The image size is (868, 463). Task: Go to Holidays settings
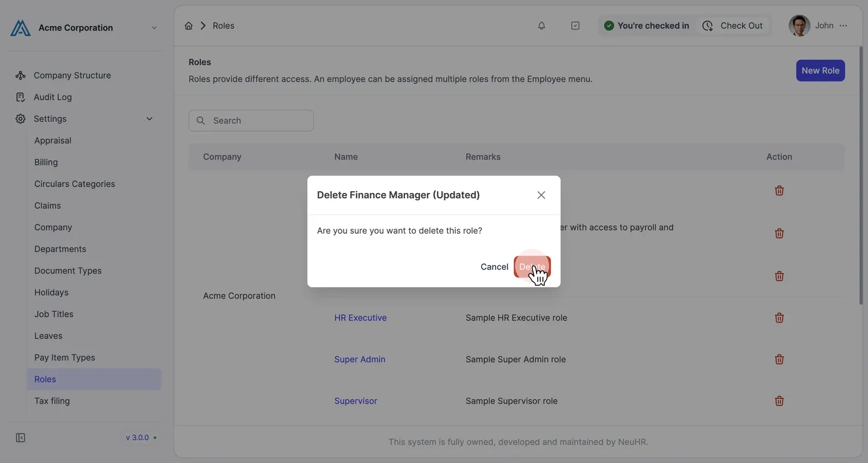pos(51,292)
